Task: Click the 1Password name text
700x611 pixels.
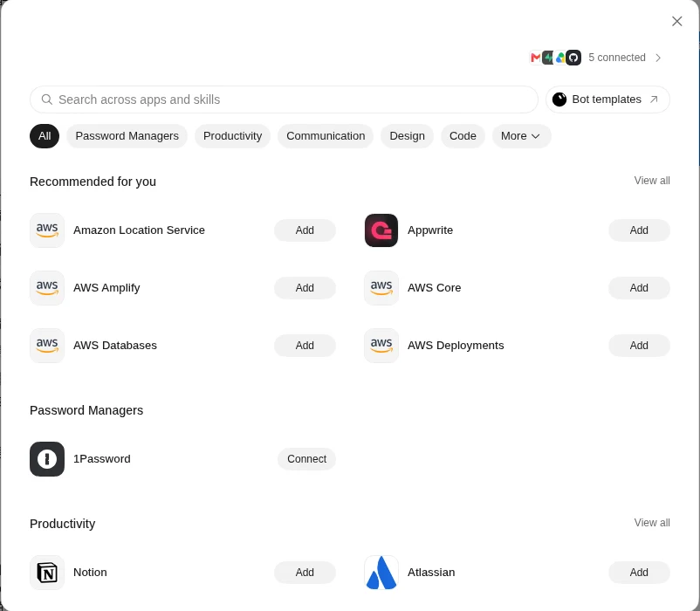Action: point(102,459)
